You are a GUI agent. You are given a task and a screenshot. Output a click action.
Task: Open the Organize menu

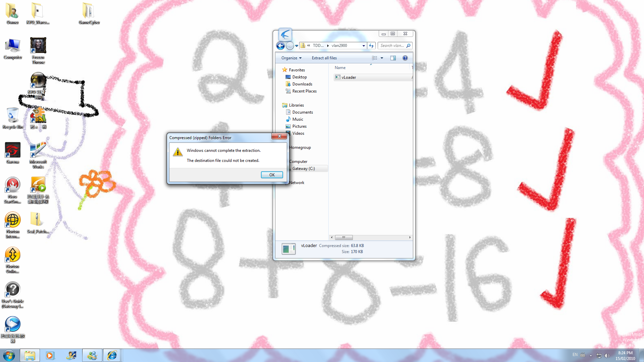pos(291,58)
